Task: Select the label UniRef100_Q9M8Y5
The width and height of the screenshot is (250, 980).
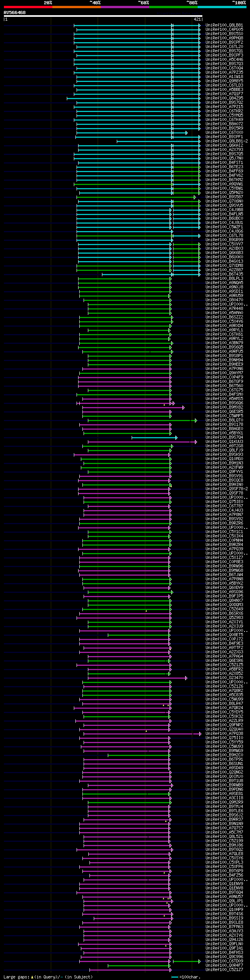Action: click(x=224, y=81)
